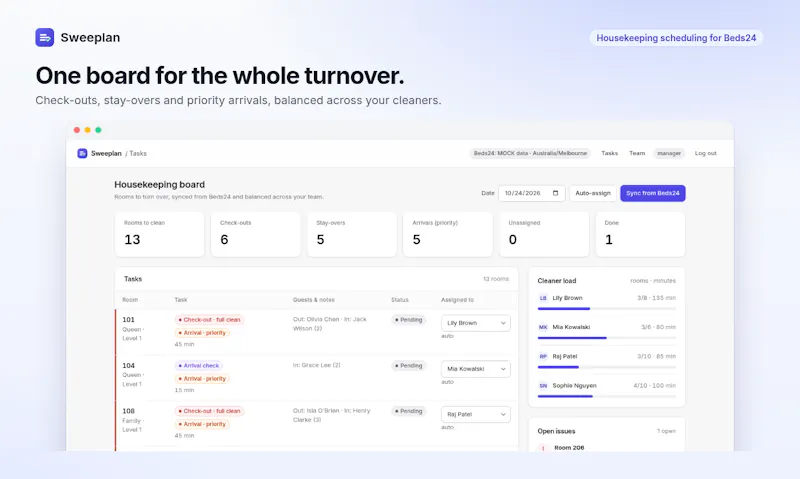This screenshot has width=800, height=479.
Task: Click the Stay-overs 5 stat card
Action: point(352,234)
